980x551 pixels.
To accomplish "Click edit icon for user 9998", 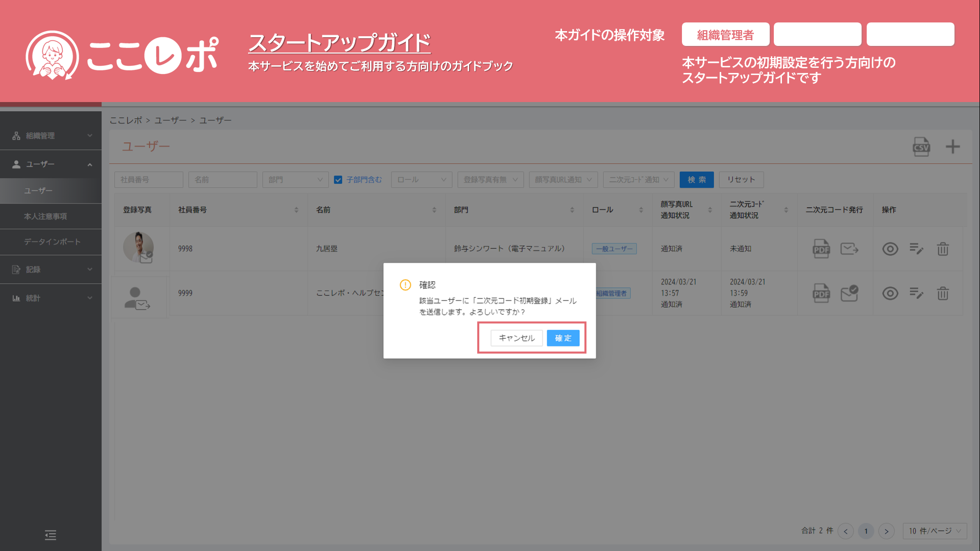I will 916,249.
